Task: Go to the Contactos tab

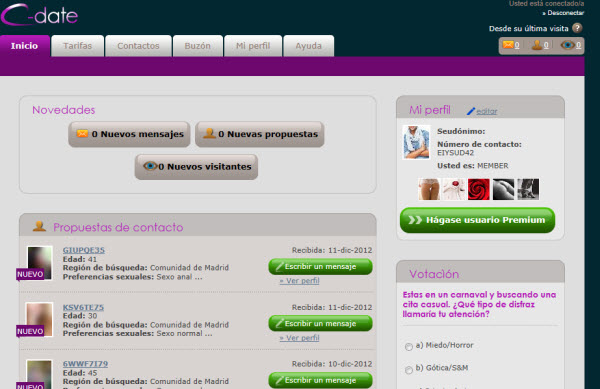Action: pos(138,46)
